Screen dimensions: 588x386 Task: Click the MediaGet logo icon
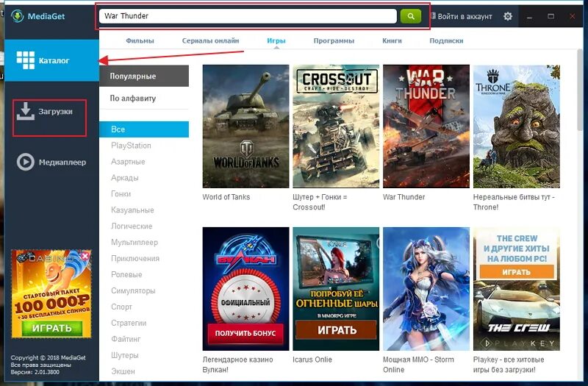[17, 16]
